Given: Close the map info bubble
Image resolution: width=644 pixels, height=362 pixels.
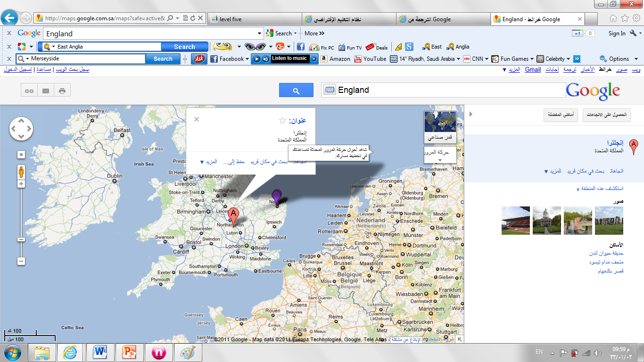Looking at the screenshot, I should pos(197,119).
